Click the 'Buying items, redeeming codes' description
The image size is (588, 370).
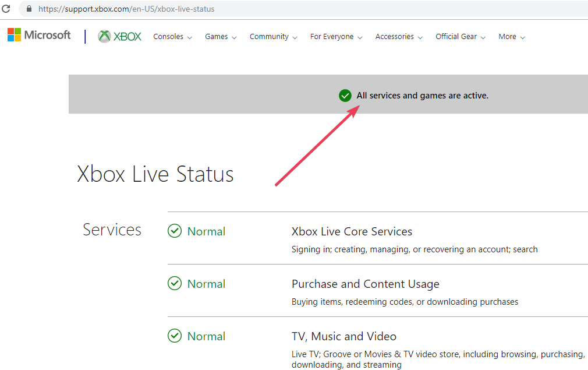coord(405,302)
